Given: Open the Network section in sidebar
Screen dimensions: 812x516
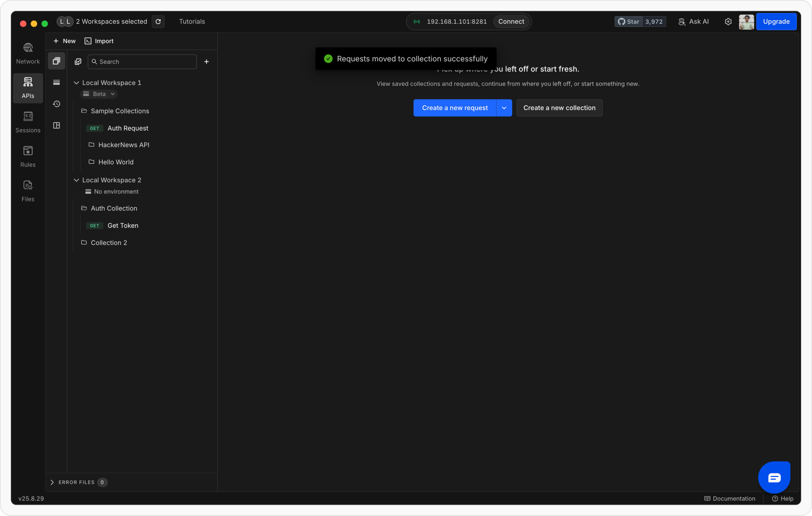Looking at the screenshot, I should 28,53.
